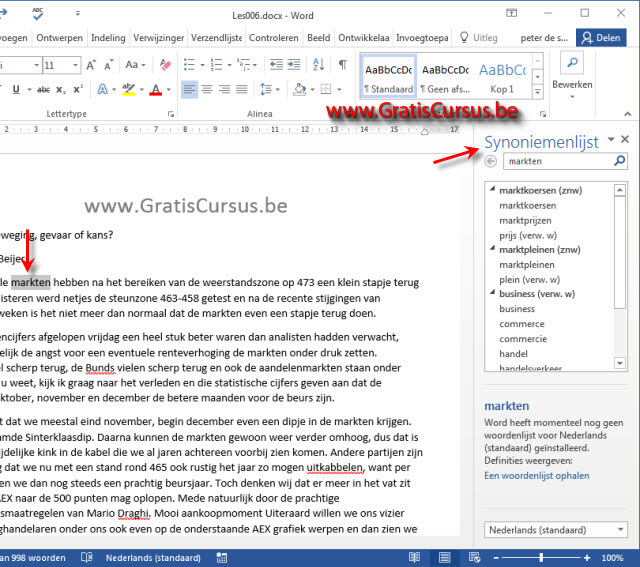Screen dimensions: 640x567
Task: Switch to Read Mode view icon
Action: [x=414, y=558]
